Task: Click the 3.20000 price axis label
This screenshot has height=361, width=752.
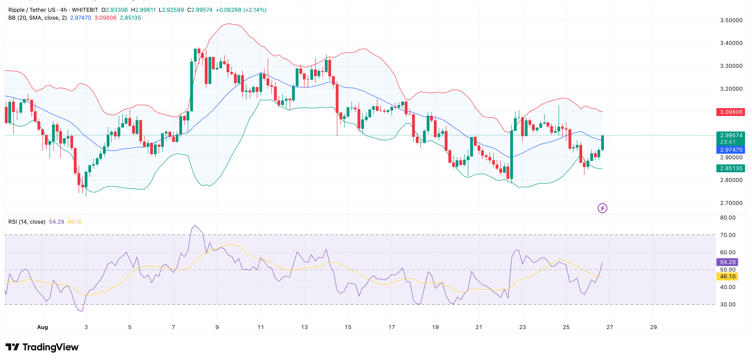Action: click(731, 89)
